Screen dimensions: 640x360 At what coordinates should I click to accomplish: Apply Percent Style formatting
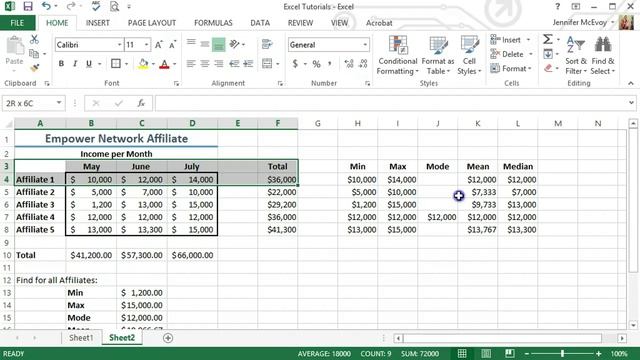pyautogui.click(x=316, y=64)
